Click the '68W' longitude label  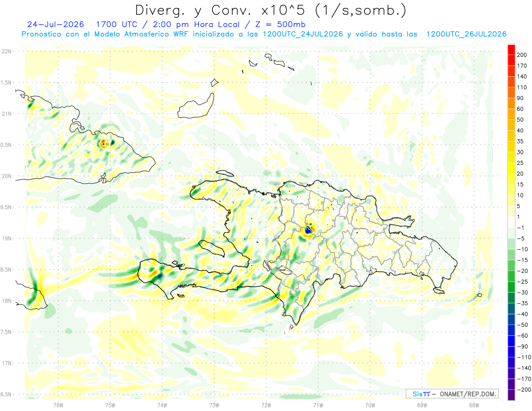(x=474, y=405)
